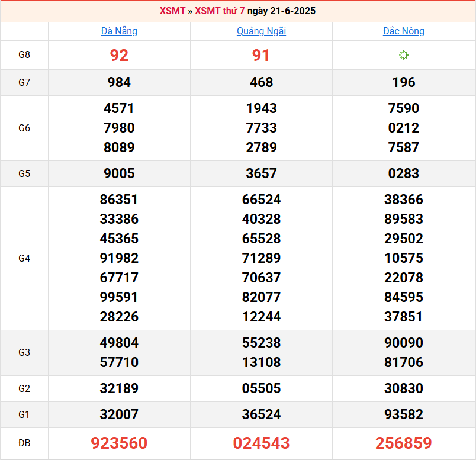This screenshot has width=476, height=460.
Task: Select the Quảng Ngãi G8 result 91
Action: [x=261, y=55]
